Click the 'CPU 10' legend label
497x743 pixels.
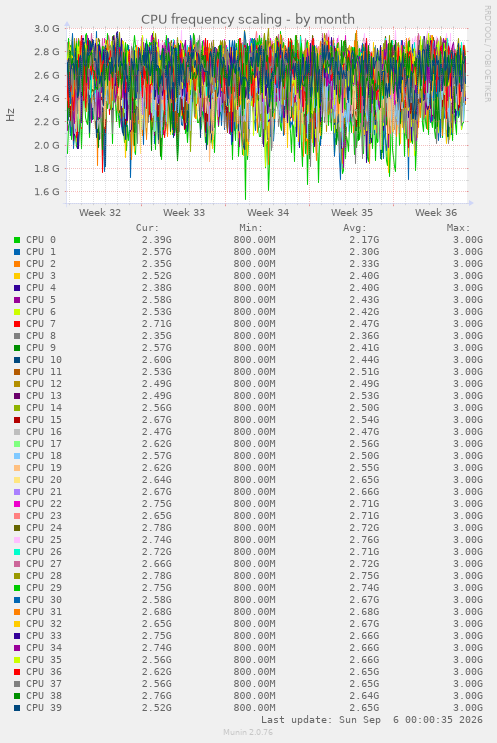(44, 360)
